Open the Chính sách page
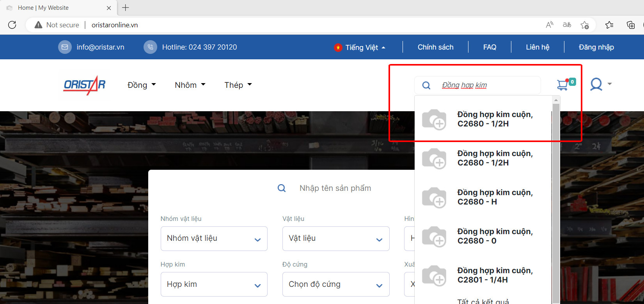This screenshot has width=644, height=304. pyautogui.click(x=436, y=47)
